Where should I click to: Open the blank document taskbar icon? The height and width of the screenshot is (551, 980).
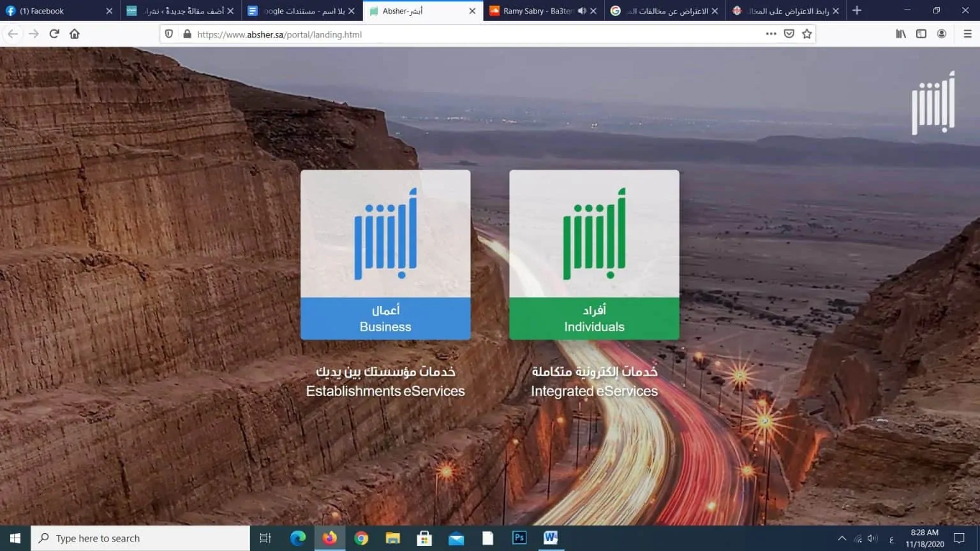pos(487,538)
